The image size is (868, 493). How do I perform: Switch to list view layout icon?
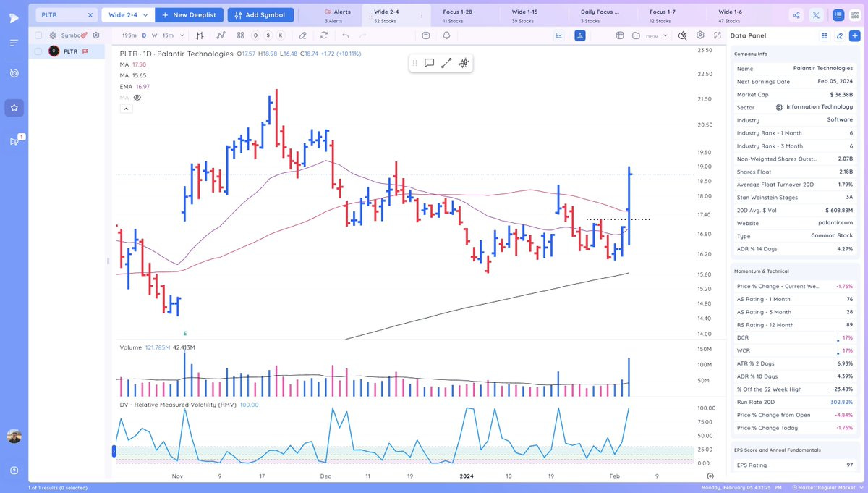(837, 14)
